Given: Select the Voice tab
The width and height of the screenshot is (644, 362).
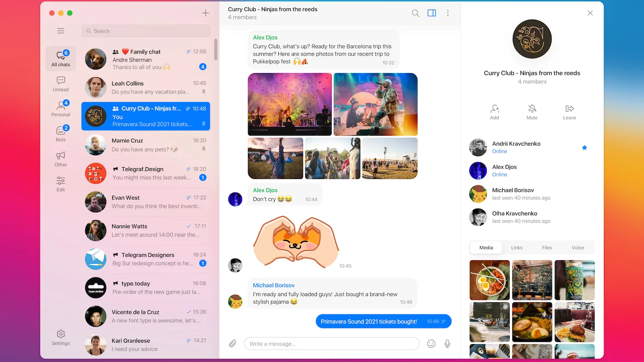Looking at the screenshot, I should [577, 247].
